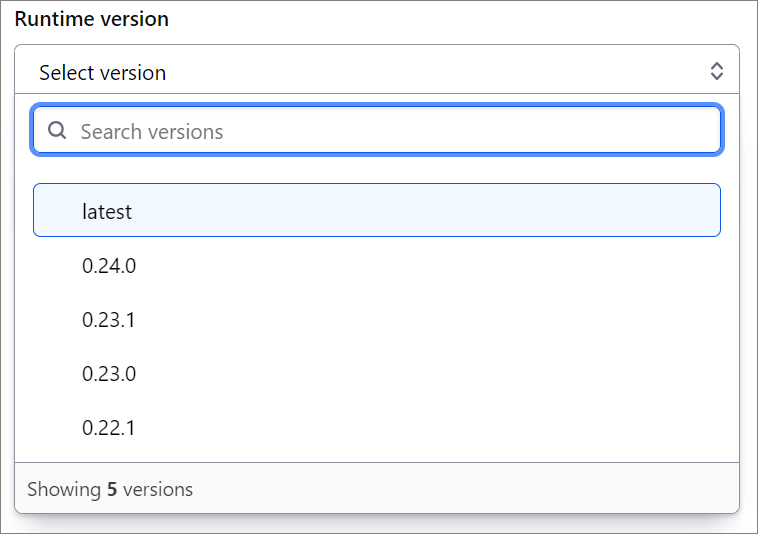Focus the Search versions input field
The image size is (758, 534).
[377, 130]
